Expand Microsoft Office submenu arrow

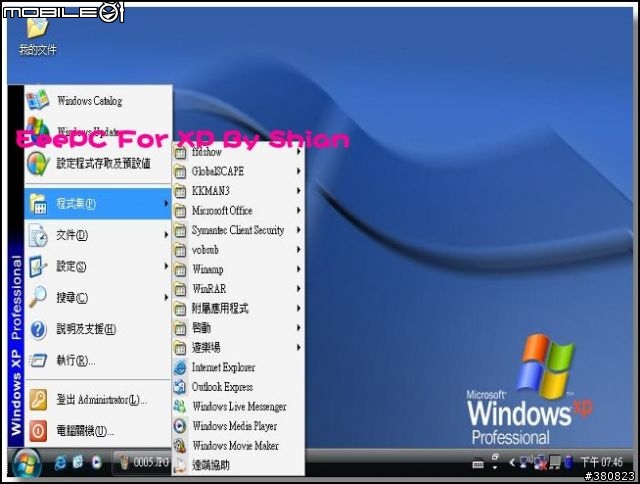(298, 210)
